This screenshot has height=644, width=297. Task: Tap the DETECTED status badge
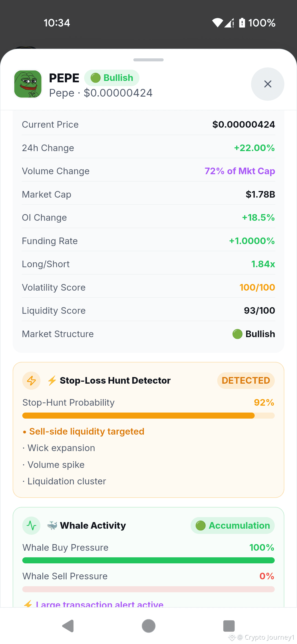[246, 381]
